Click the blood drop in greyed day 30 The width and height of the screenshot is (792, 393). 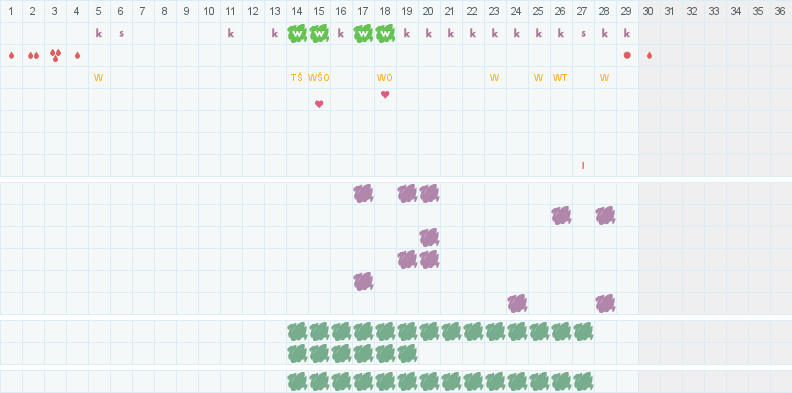pos(649,56)
